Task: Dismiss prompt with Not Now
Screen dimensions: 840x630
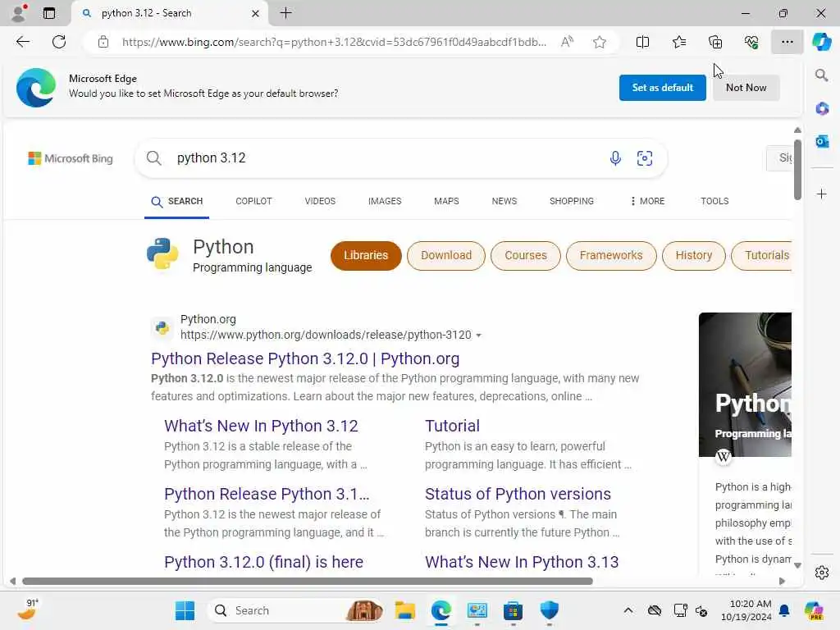Action: [746, 87]
